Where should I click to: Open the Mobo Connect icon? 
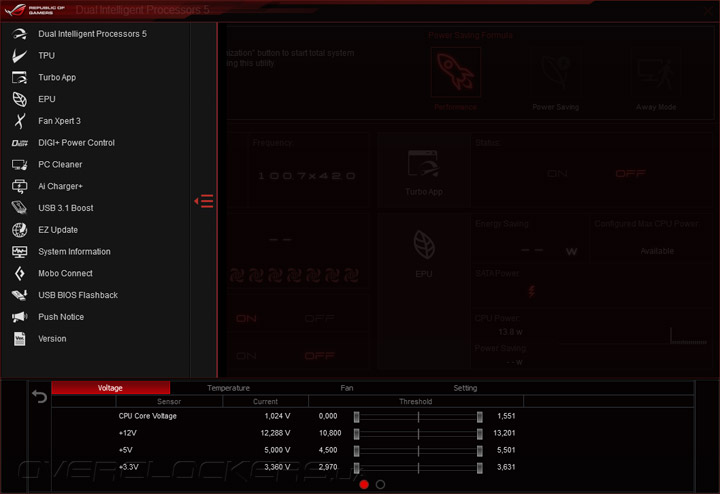coord(19,273)
